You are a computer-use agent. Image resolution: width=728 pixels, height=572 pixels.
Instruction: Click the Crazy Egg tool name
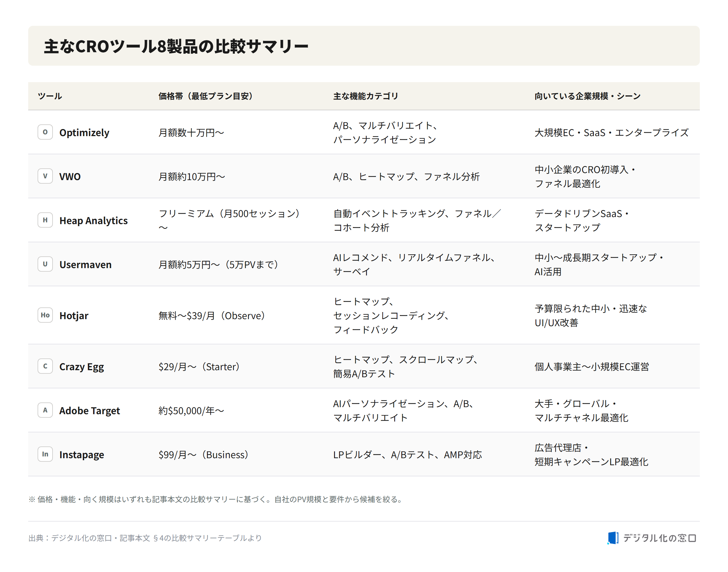82,367
